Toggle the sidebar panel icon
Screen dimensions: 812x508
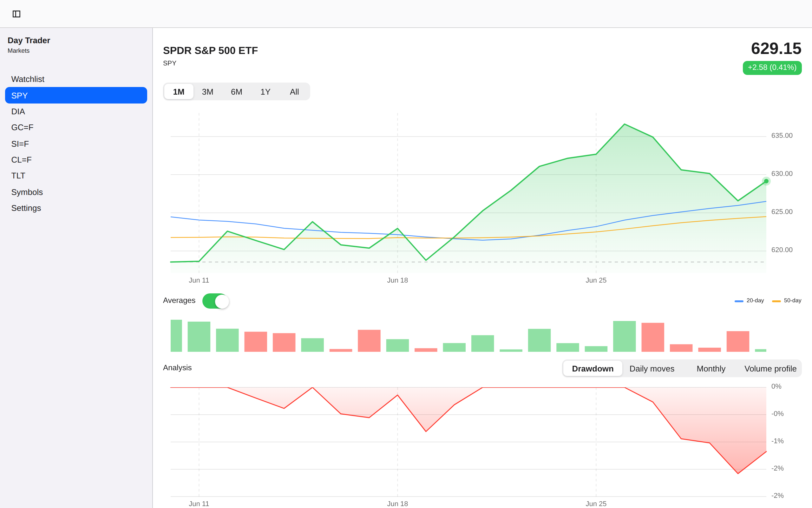pyautogui.click(x=16, y=14)
